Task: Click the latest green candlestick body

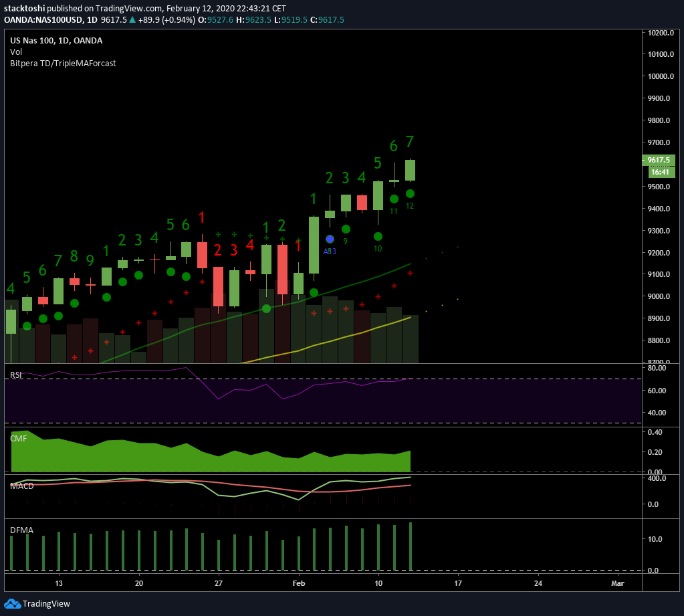Action: [410, 170]
